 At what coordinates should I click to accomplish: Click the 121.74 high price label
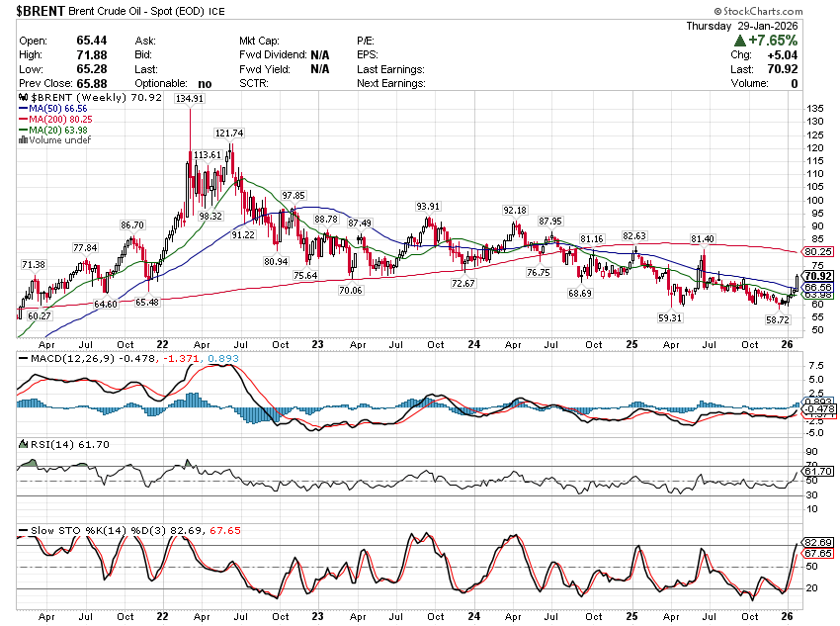pyautogui.click(x=229, y=133)
